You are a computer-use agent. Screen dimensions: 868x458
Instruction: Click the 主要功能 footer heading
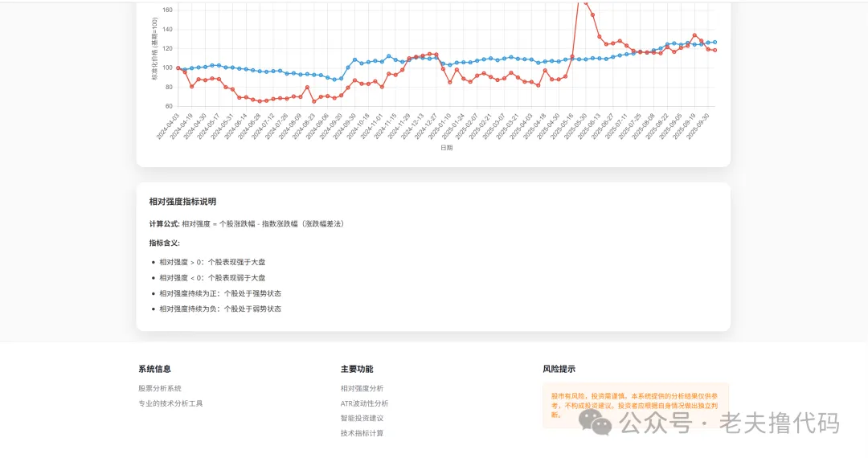pyautogui.click(x=356, y=369)
